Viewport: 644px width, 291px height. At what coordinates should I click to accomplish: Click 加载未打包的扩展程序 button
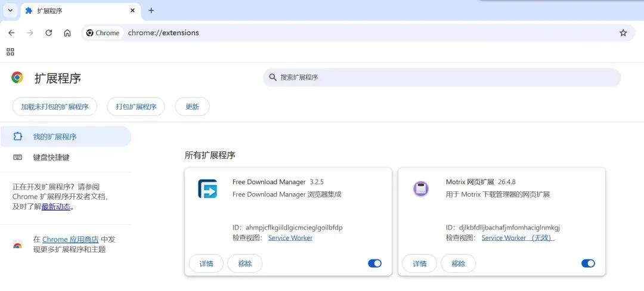tap(55, 107)
